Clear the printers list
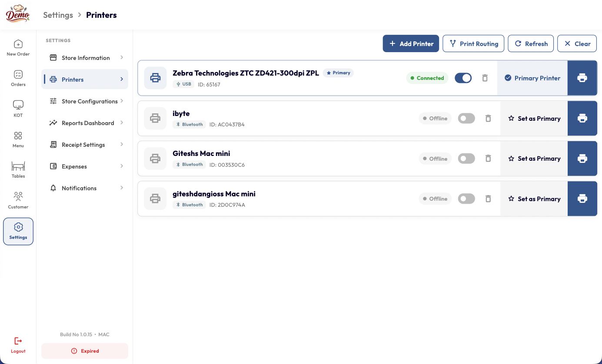 (577, 43)
